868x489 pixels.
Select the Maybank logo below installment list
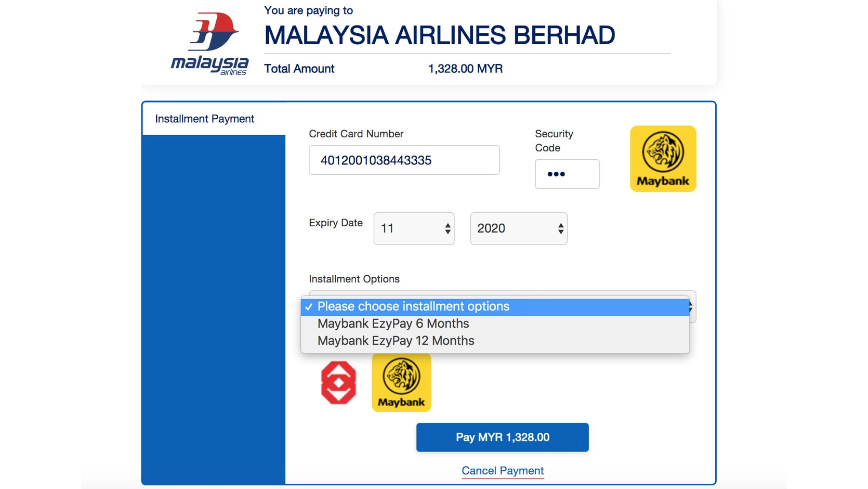tap(401, 383)
